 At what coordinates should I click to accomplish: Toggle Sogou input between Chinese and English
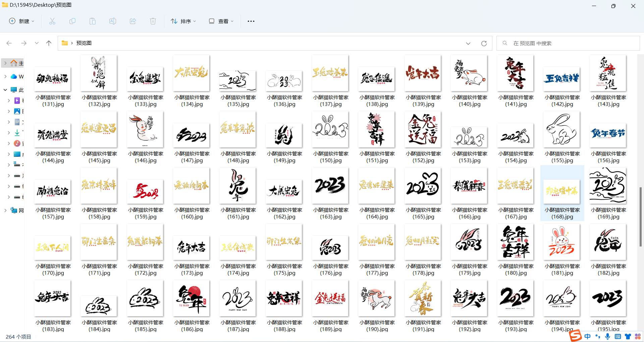pyautogui.click(x=588, y=337)
